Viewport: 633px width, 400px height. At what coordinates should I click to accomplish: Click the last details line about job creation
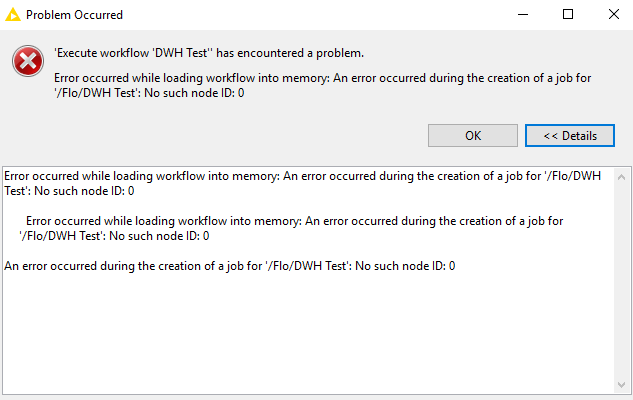[x=229, y=266]
